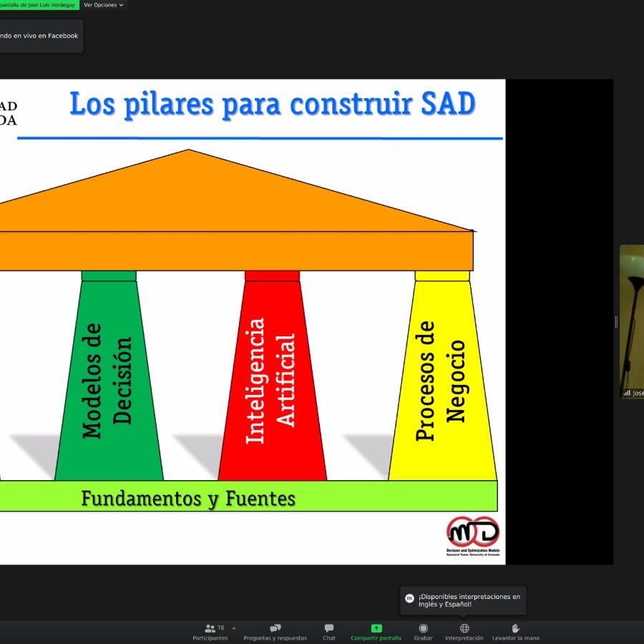Screen dimensions: 644x644
Task: Open Preguntas y respuestas
Action: pyautogui.click(x=275, y=631)
